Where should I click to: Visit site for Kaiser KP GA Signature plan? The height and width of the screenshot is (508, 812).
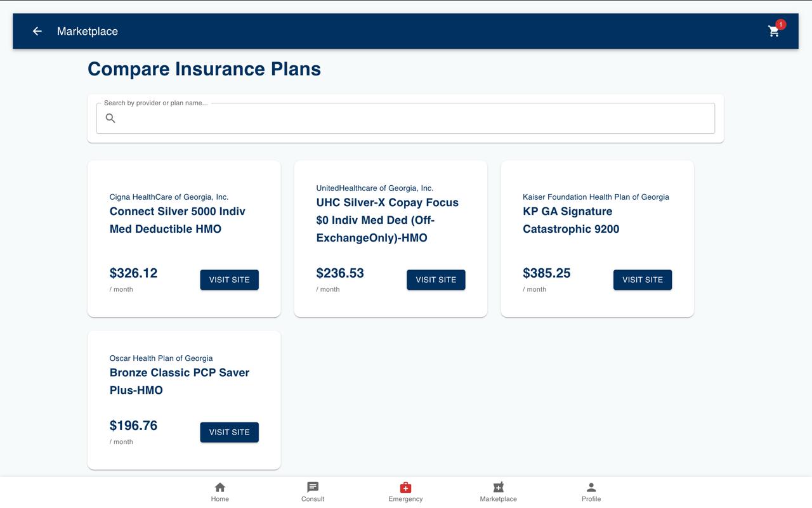point(642,280)
